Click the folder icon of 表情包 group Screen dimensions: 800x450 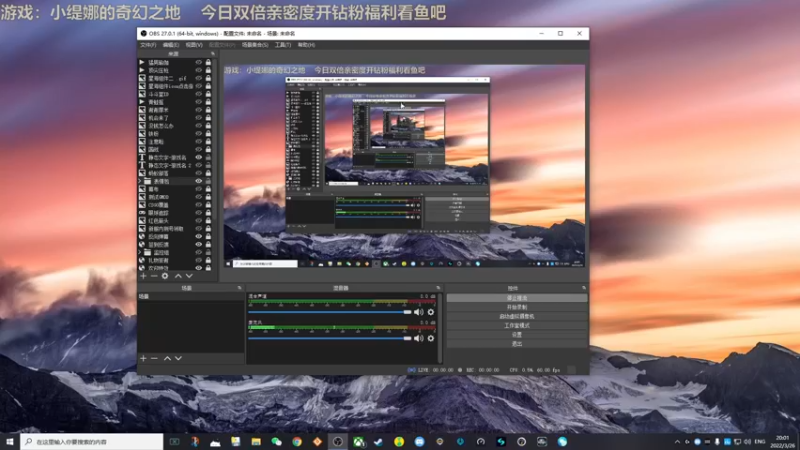(x=147, y=181)
